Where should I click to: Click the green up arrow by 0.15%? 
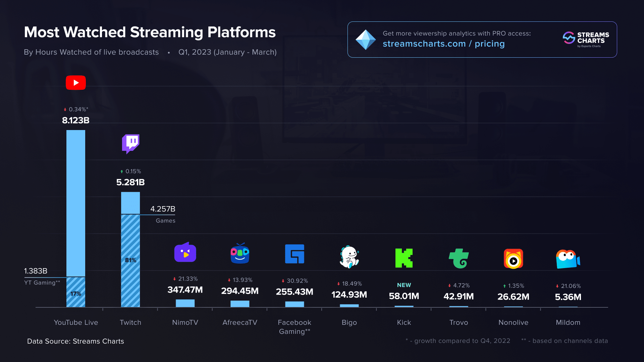(122, 172)
